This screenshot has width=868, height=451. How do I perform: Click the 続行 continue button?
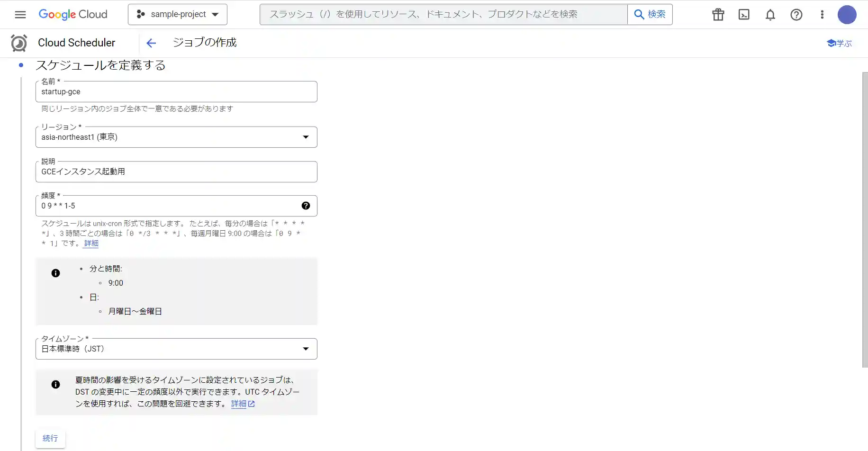(x=50, y=438)
